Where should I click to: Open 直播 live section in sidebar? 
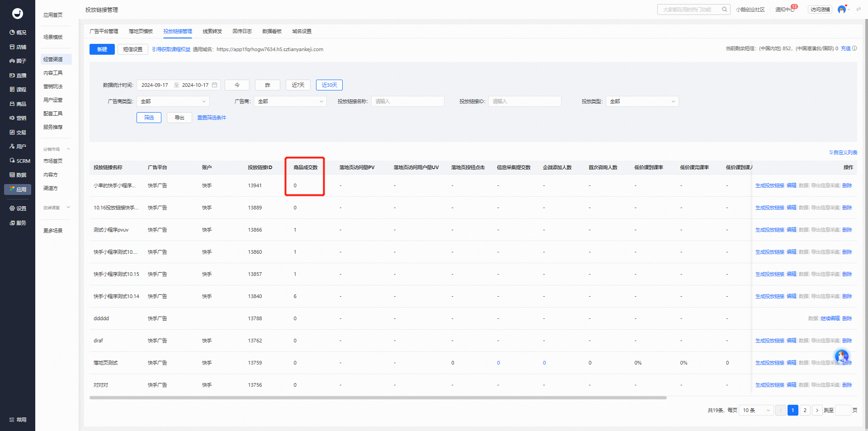tap(18, 76)
